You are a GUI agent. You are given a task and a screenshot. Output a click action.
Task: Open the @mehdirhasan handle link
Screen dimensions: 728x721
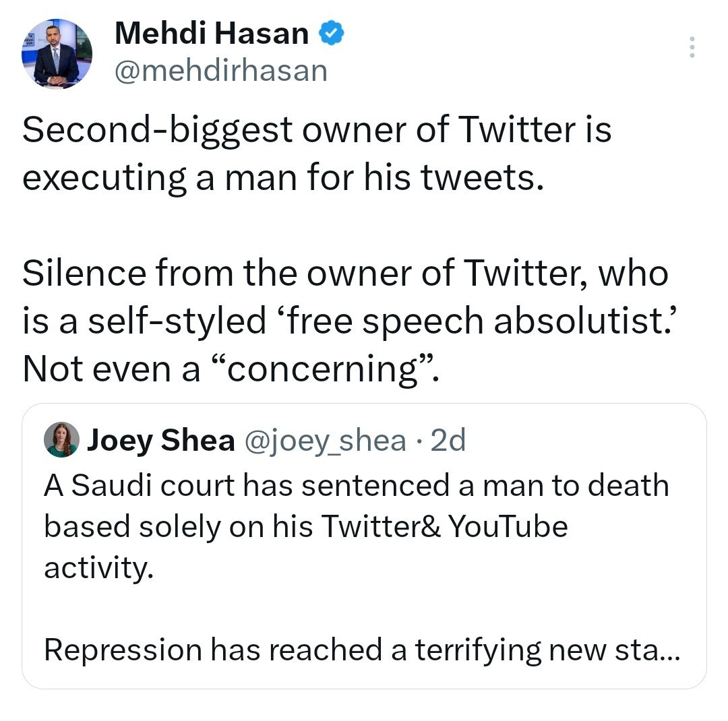(221, 70)
